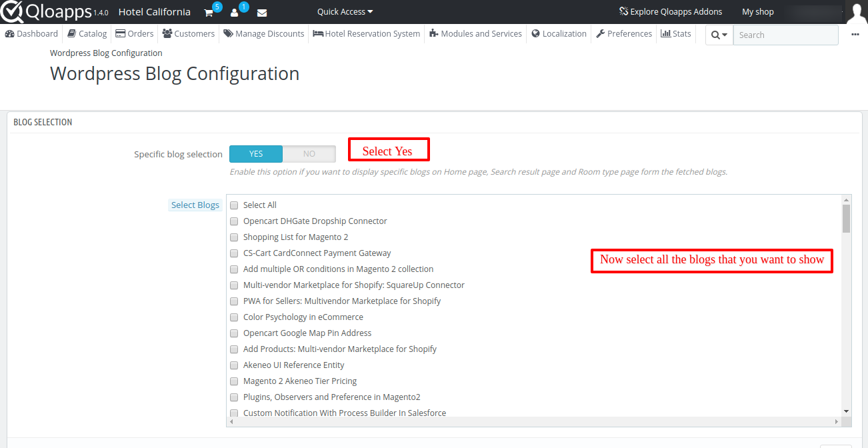Click the blog list horizontal scroll-left arrow
The width and height of the screenshot is (868, 448).
[x=231, y=421]
